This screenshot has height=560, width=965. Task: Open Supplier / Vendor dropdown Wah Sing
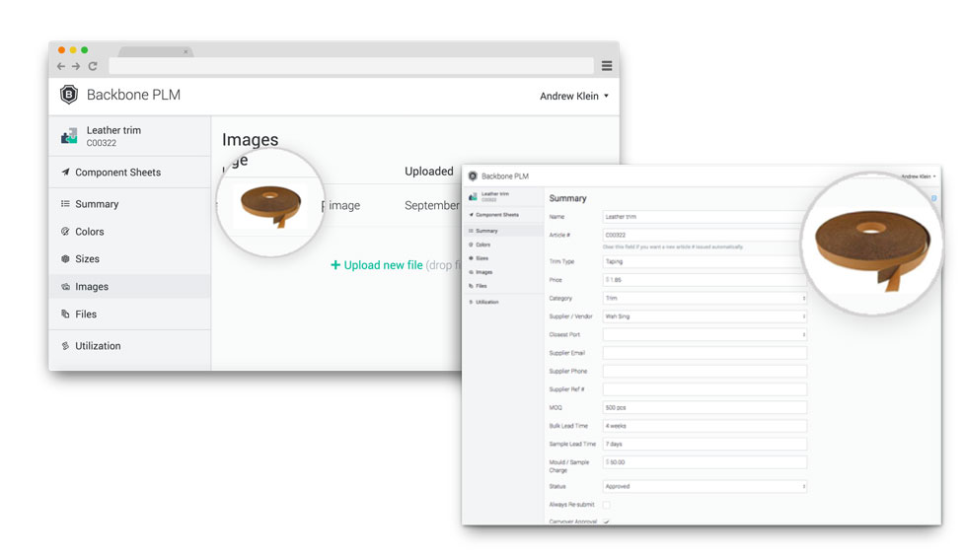[x=705, y=316]
